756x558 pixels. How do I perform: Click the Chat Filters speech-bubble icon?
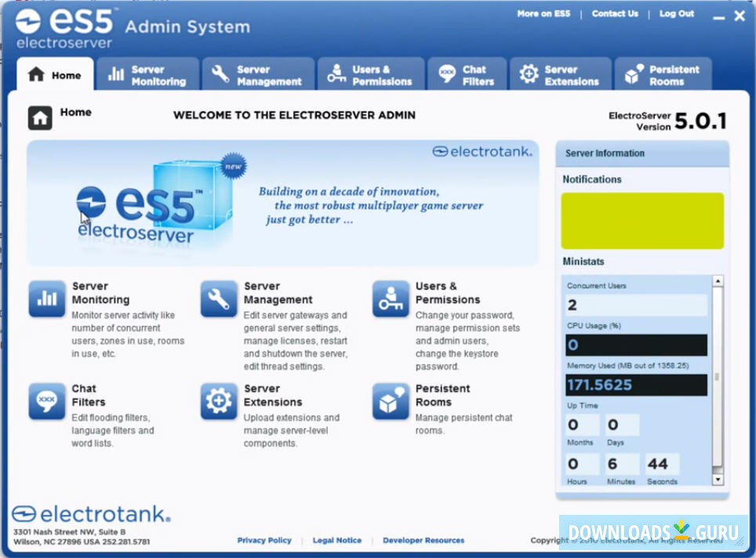click(46, 402)
